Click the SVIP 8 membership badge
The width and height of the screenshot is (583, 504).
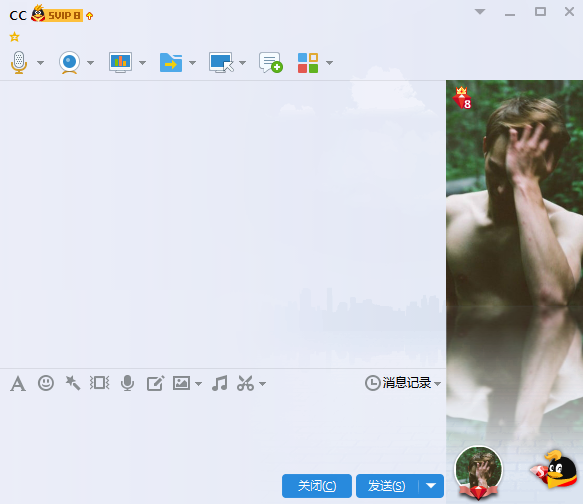point(57,14)
